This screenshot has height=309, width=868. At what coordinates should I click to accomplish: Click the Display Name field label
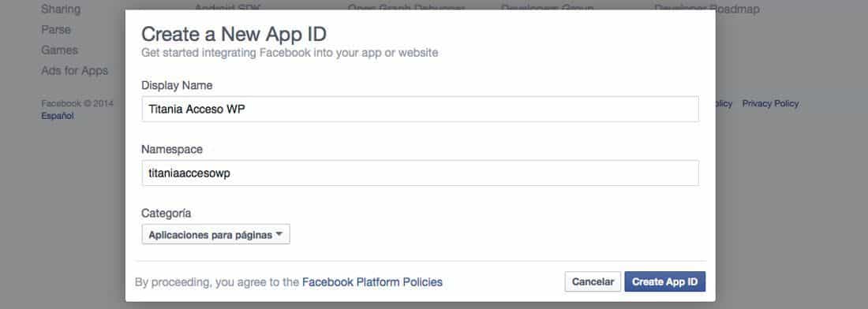[177, 86]
